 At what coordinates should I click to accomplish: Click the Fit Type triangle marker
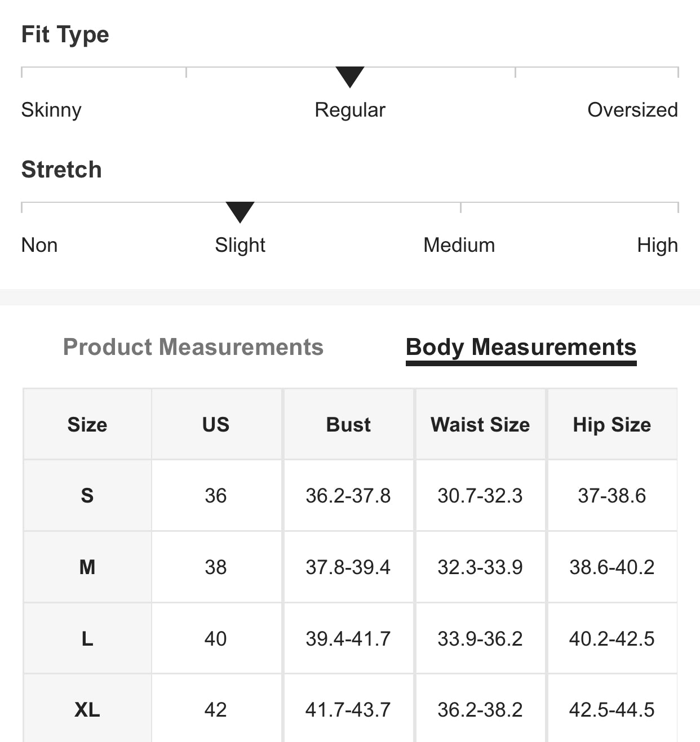point(349,76)
